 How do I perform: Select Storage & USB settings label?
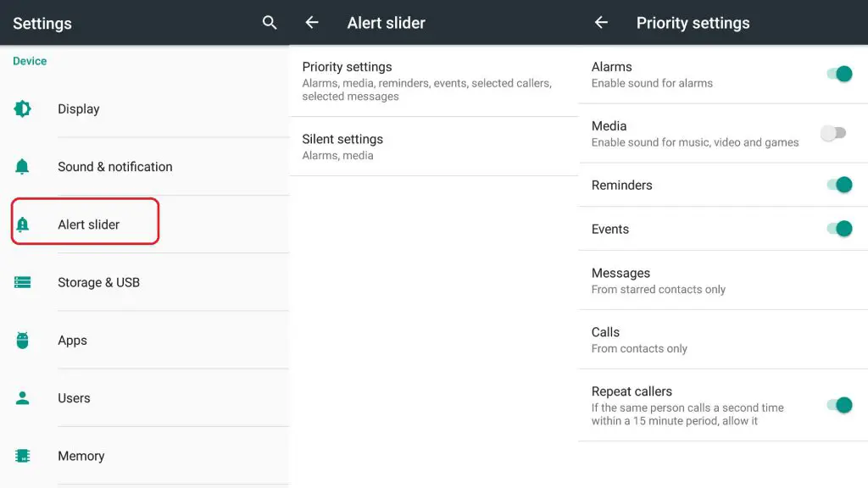[x=98, y=282]
